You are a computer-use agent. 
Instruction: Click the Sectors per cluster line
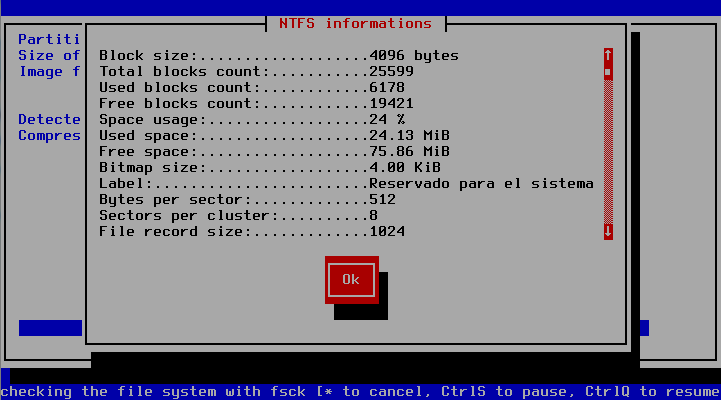pyautogui.click(x=238, y=216)
